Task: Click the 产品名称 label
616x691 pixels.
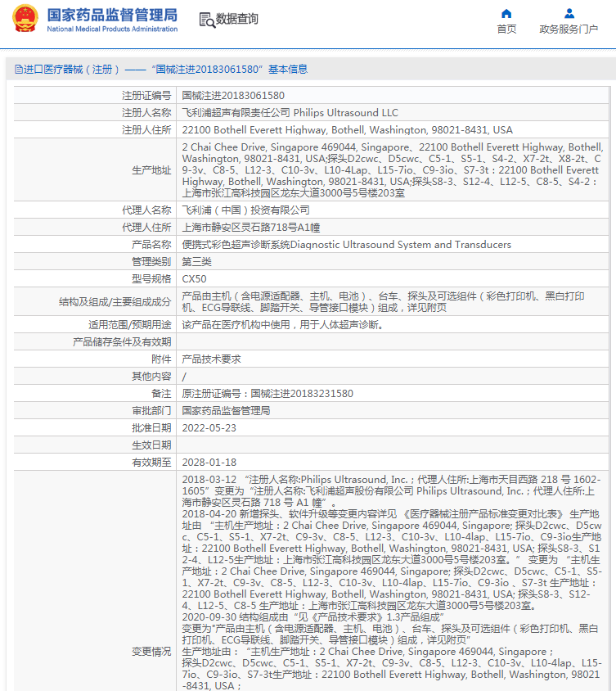Action: pyautogui.click(x=151, y=245)
